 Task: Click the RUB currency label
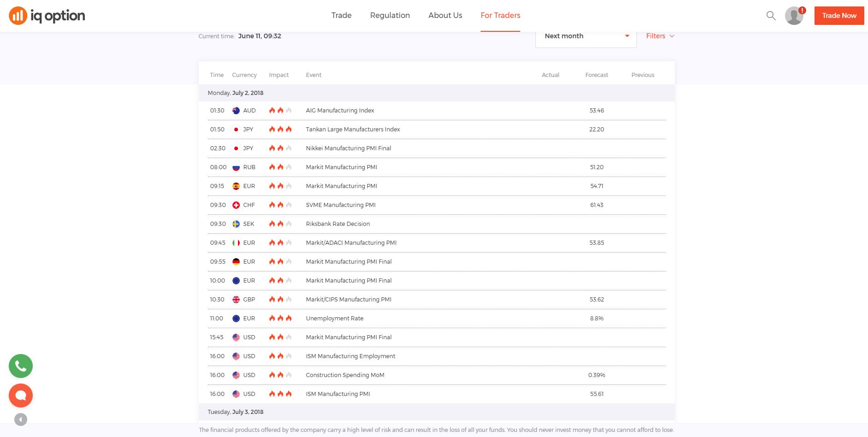coord(249,167)
